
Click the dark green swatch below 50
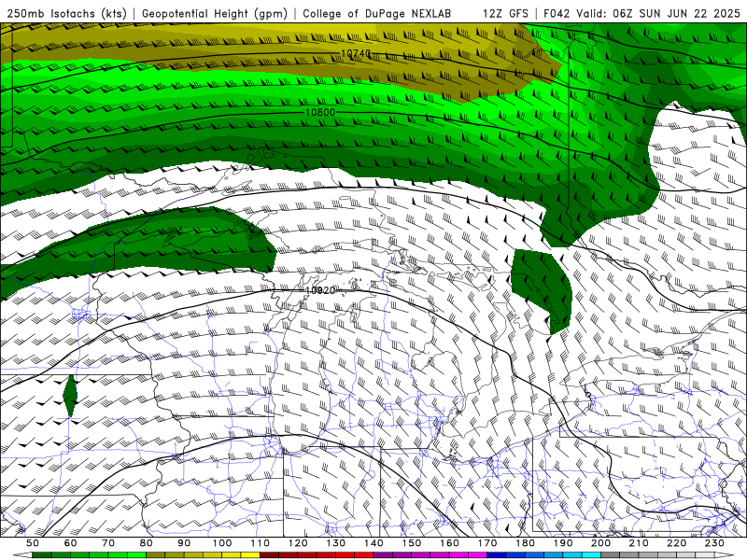point(42,555)
